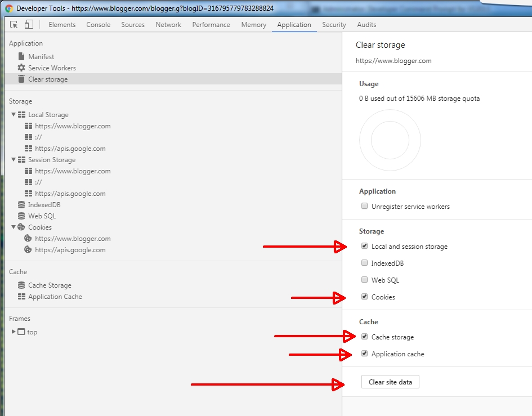Click the Cache Storage grid icon
The image size is (532, 416).
(20, 285)
